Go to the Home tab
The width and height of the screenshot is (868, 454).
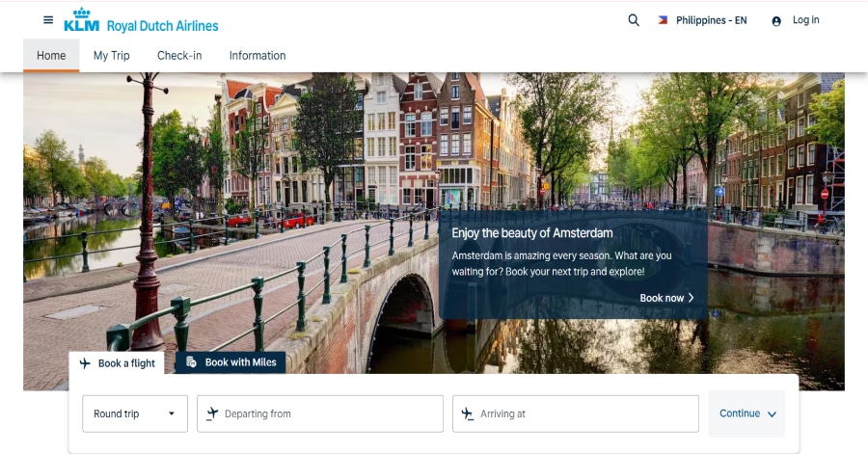51,55
